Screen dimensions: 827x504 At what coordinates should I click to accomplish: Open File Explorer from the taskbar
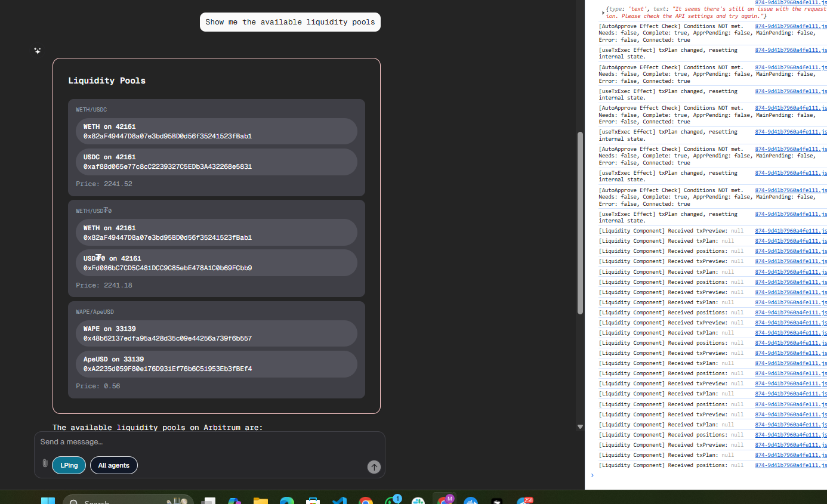click(261, 501)
